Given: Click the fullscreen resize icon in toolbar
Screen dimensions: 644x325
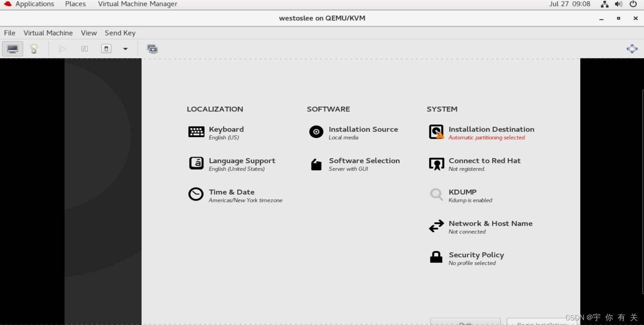Looking at the screenshot, I should coord(632,49).
